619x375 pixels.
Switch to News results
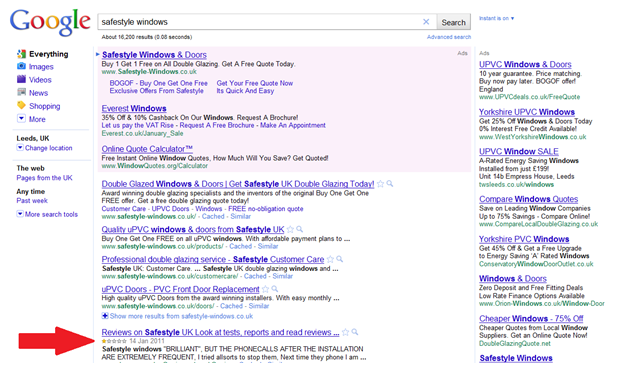tap(38, 93)
